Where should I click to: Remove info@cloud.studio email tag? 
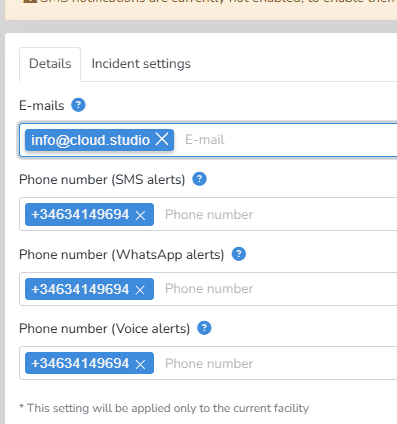162,139
